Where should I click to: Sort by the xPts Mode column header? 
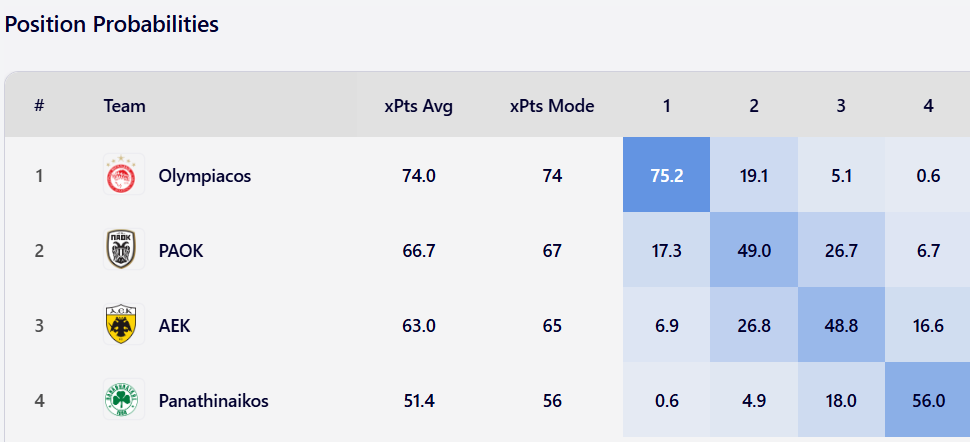tap(552, 105)
